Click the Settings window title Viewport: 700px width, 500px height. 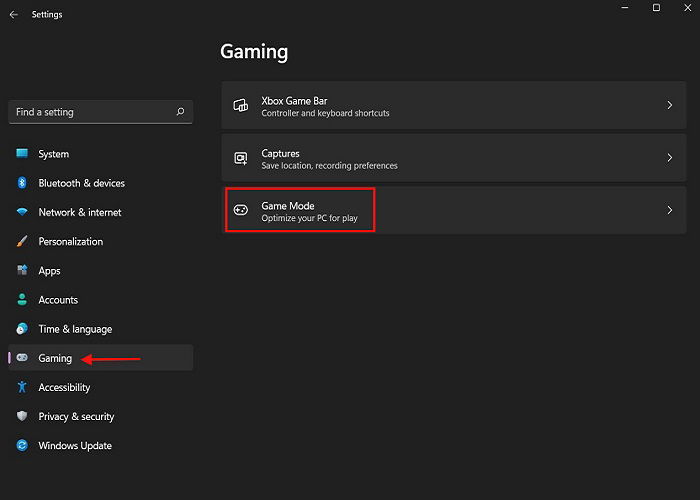coord(47,14)
